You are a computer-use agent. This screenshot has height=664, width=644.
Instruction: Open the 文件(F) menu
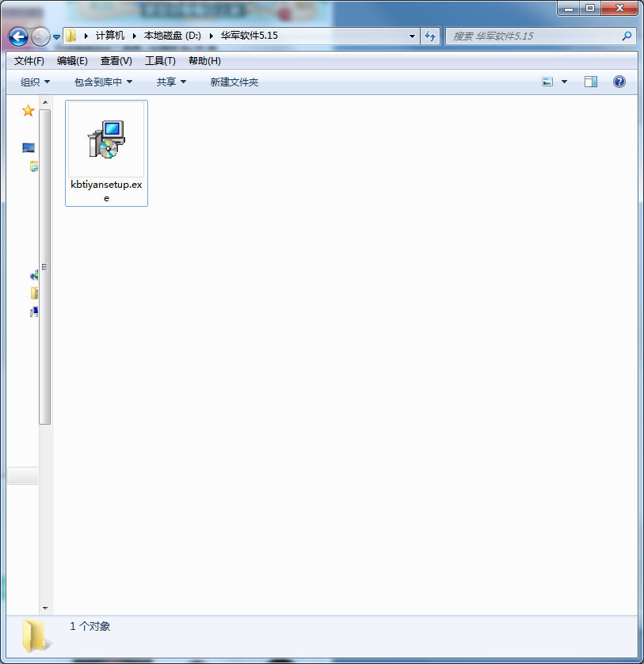point(29,61)
